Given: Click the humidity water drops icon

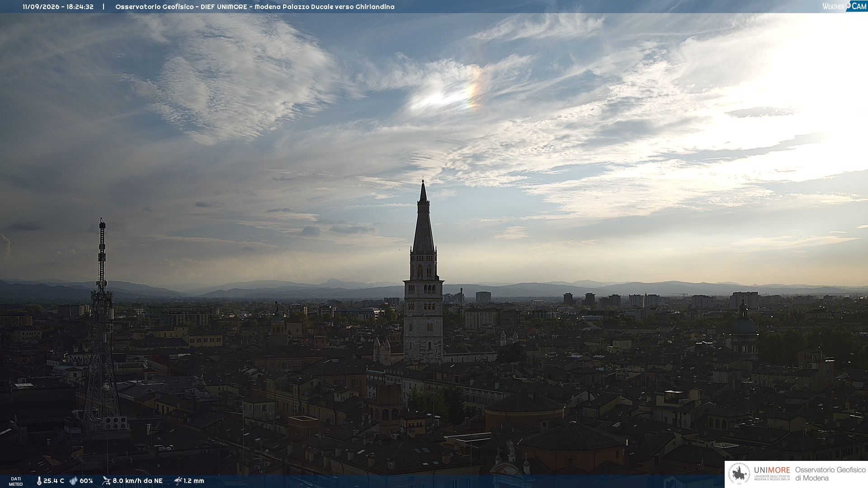Looking at the screenshot, I should 73,481.
